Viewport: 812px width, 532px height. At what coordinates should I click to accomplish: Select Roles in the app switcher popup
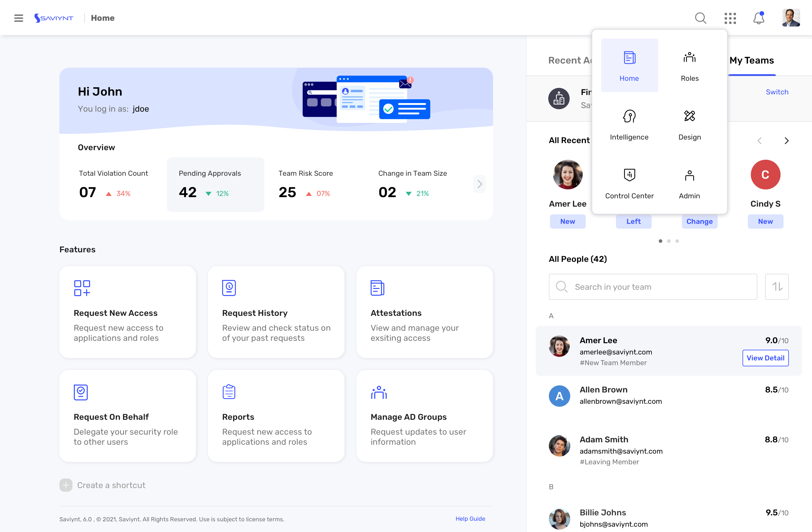point(690,65)
